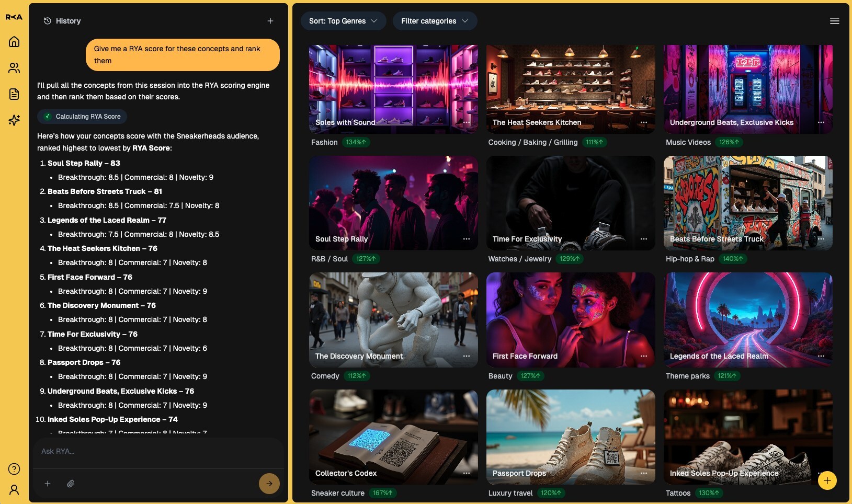Open the Audiences people icon
The height and width of the screenshot is (504, 852).
click(x=14, y=68)
